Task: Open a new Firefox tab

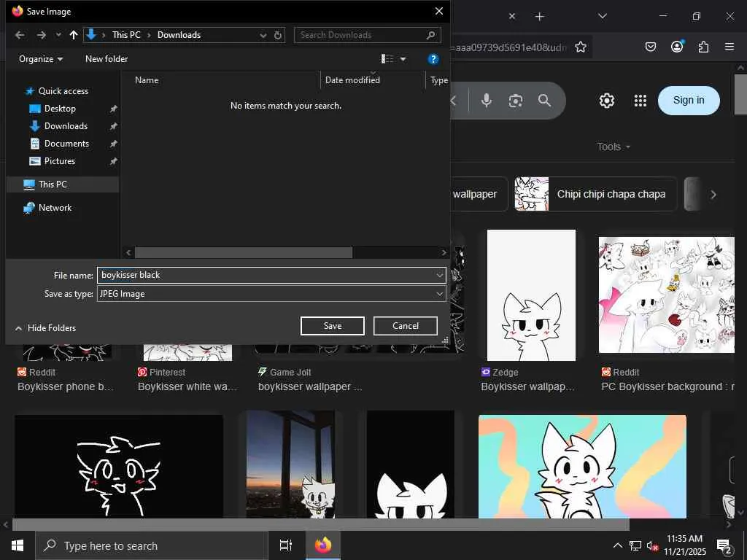Action: click(539, 17)
